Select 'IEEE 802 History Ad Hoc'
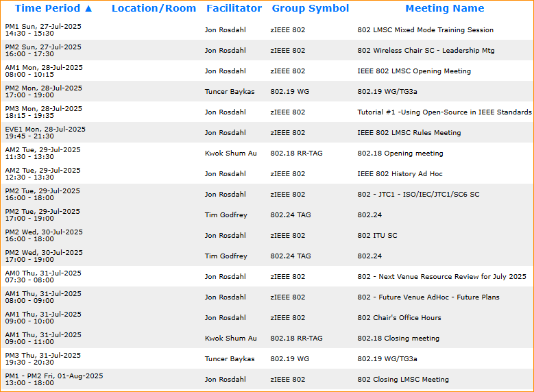Screen dimensions: 534x392 [400, 173]
